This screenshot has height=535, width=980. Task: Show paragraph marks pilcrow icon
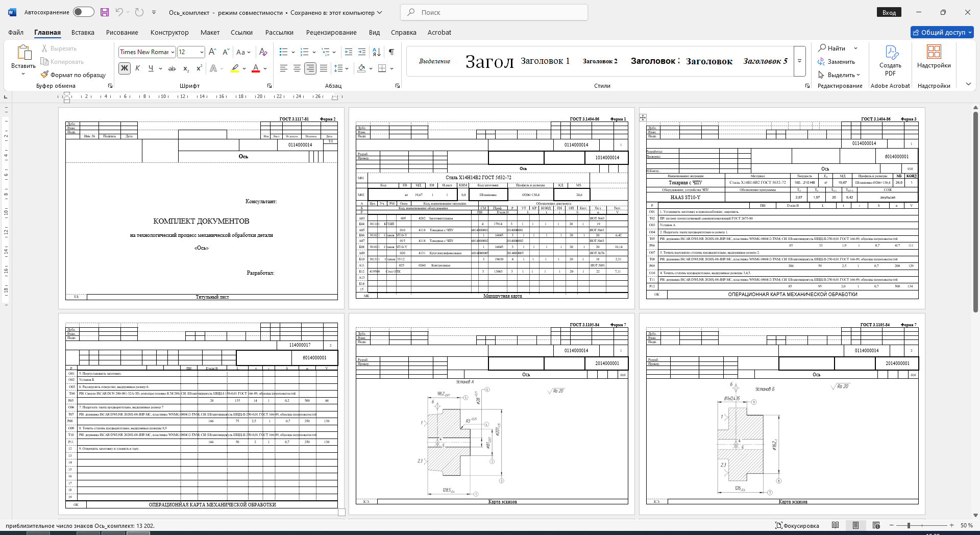click(x=391, y=52)
